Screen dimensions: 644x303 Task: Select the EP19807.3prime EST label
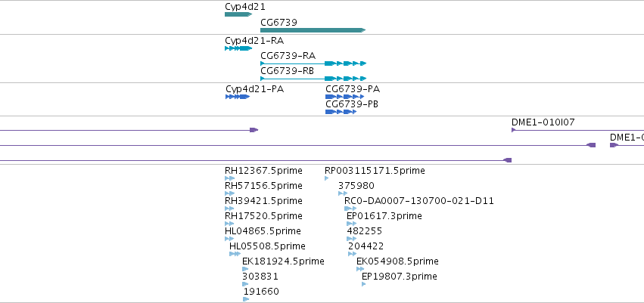pos(400,277)
